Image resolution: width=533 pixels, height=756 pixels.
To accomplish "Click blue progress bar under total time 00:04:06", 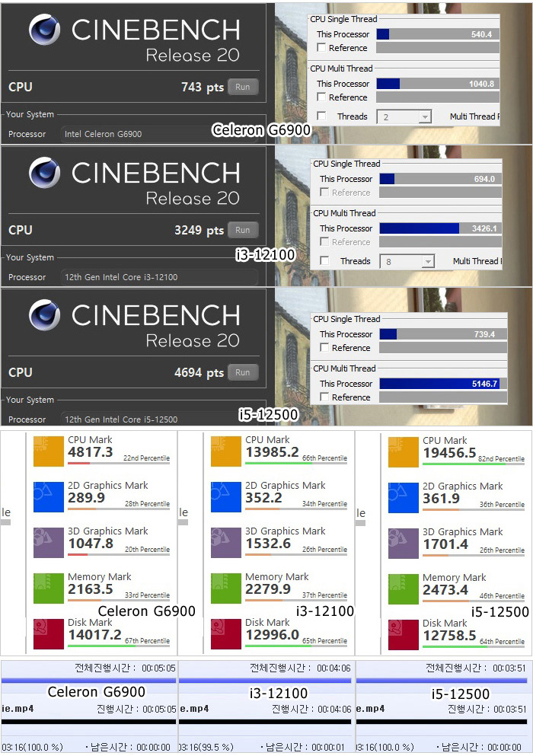I will pos(265,681).
